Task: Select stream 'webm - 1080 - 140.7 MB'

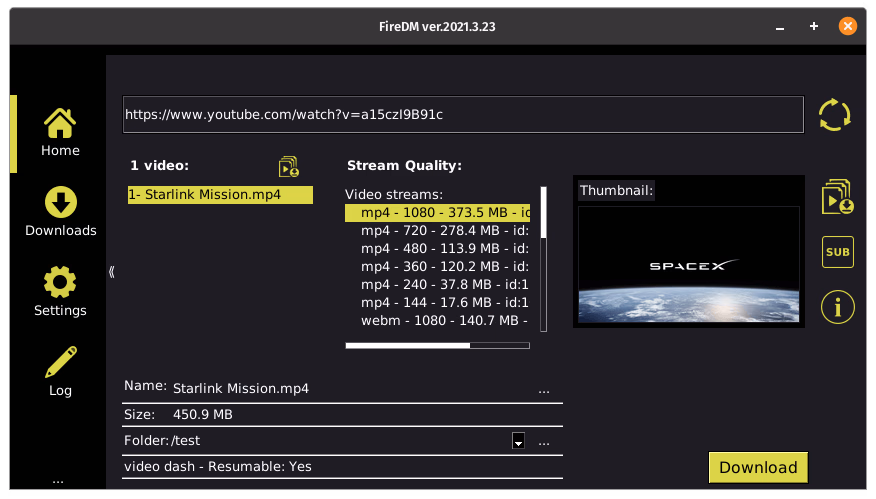Action: (x=437, y=320)
